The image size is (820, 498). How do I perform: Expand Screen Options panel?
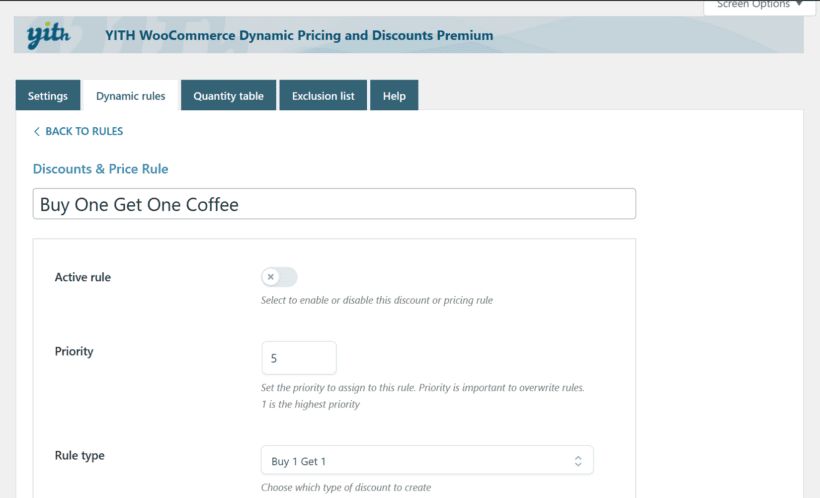click(759, 5)
